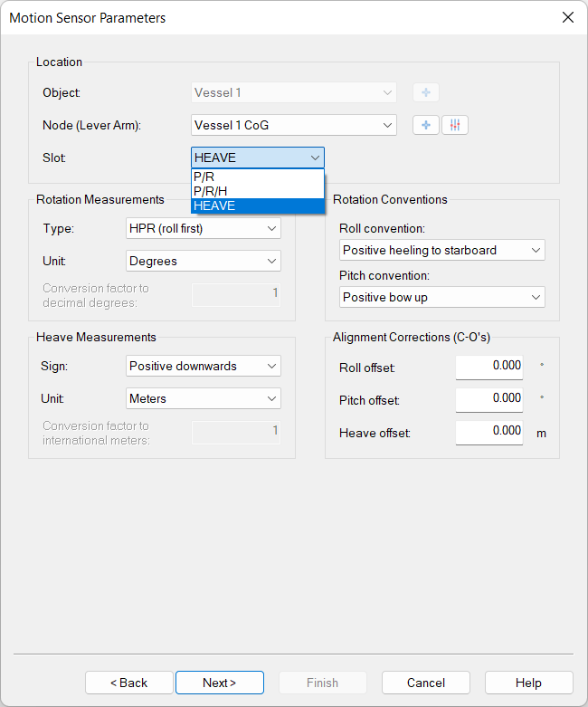
Task: Expand the rotation Type dropdown
Action: pos(204,228)
